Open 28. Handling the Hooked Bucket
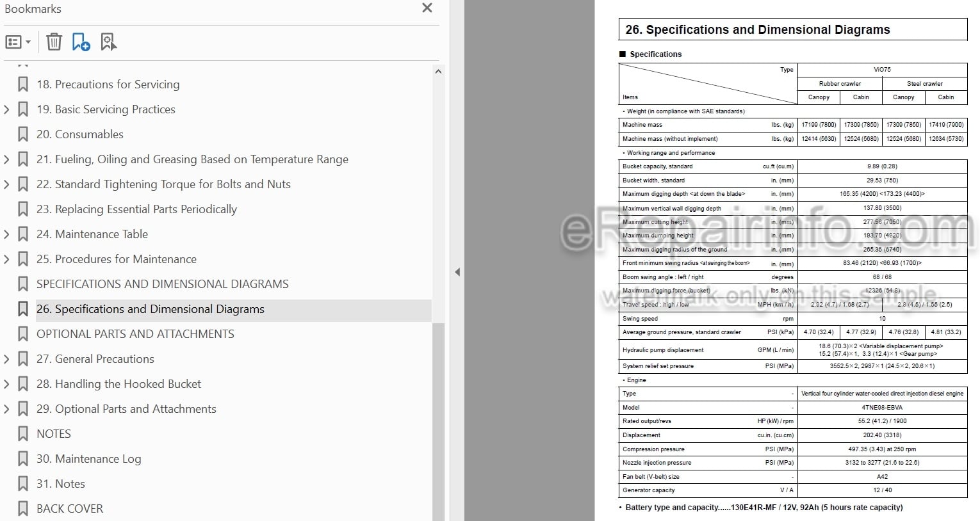The image size is (980, 521). 118,384
